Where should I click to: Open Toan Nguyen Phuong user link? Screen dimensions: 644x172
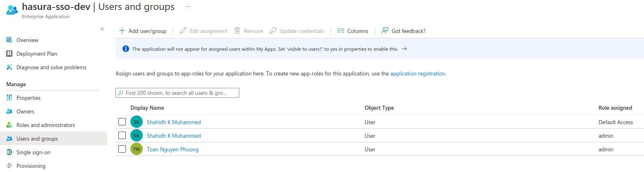172,149
